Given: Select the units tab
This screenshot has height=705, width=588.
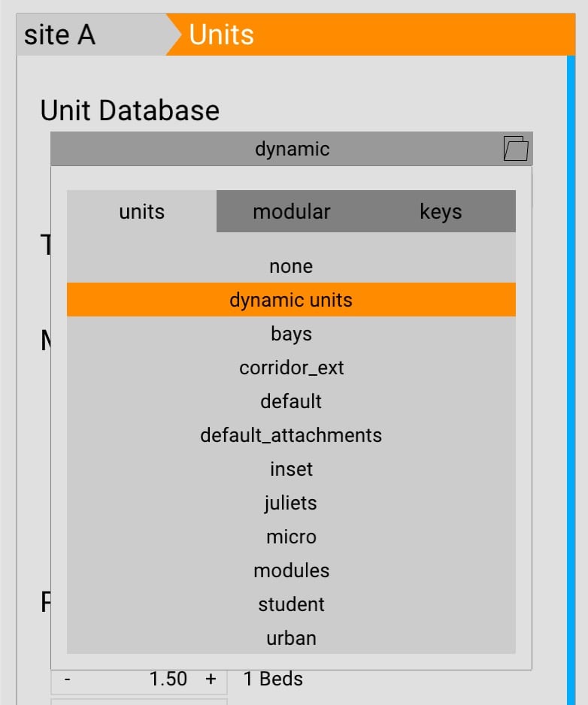Looking at the screenshot, I should coord(141,212).
